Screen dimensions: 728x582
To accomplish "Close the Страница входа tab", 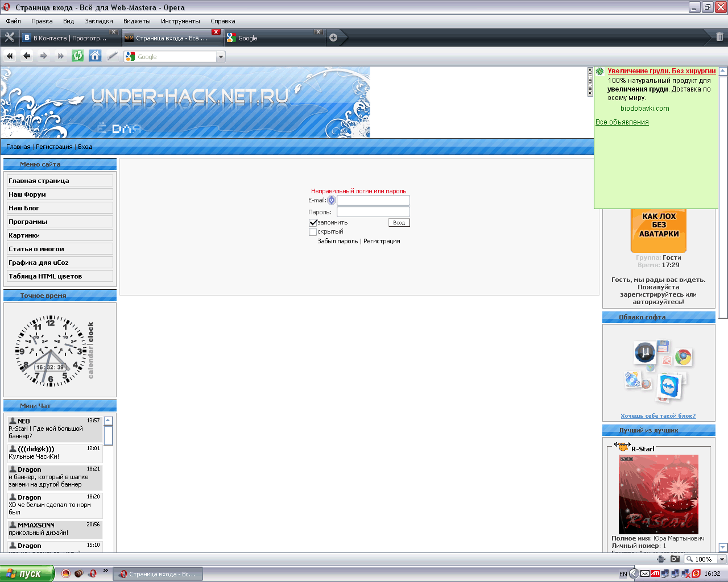I will pos(216,32).
